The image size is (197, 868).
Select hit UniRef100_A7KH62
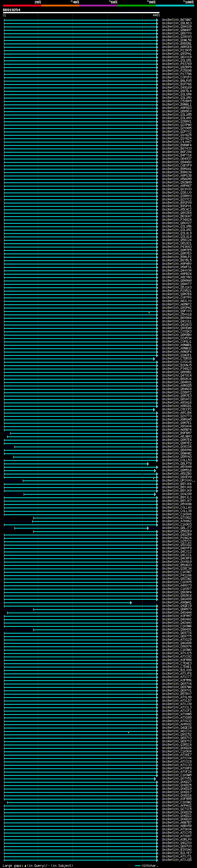pos(176,521)
